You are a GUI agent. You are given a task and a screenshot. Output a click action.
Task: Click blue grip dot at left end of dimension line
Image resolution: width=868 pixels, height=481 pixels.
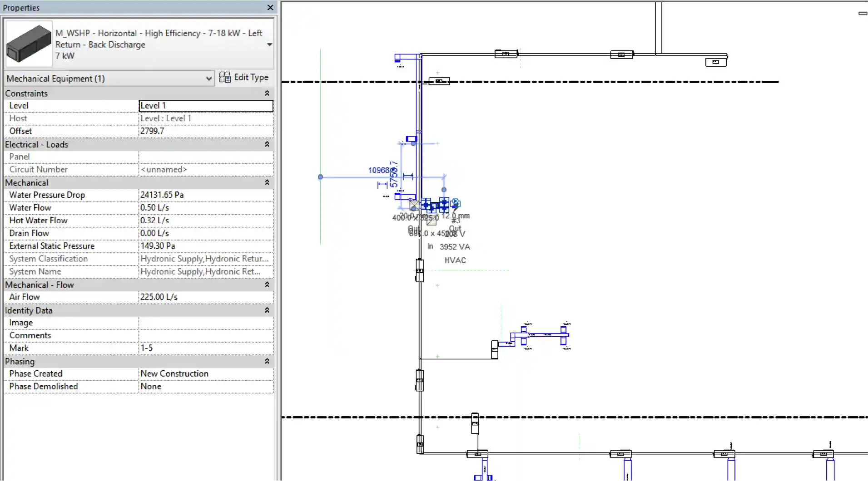[320, 177]
